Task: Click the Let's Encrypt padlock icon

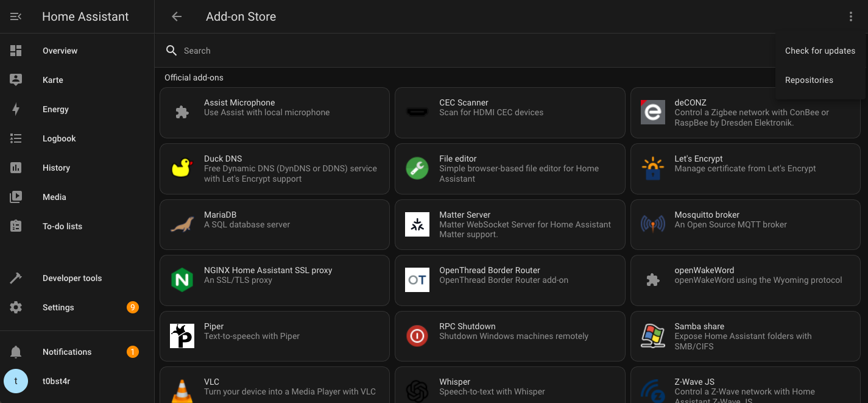Action: click(652, 168)
